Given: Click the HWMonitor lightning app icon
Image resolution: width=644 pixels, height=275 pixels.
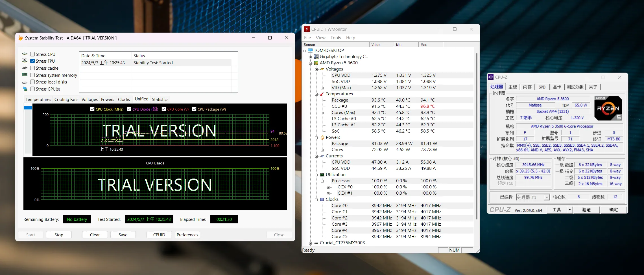Looking at the screenshot, I should pyautogui.click(x=307, y=29).
